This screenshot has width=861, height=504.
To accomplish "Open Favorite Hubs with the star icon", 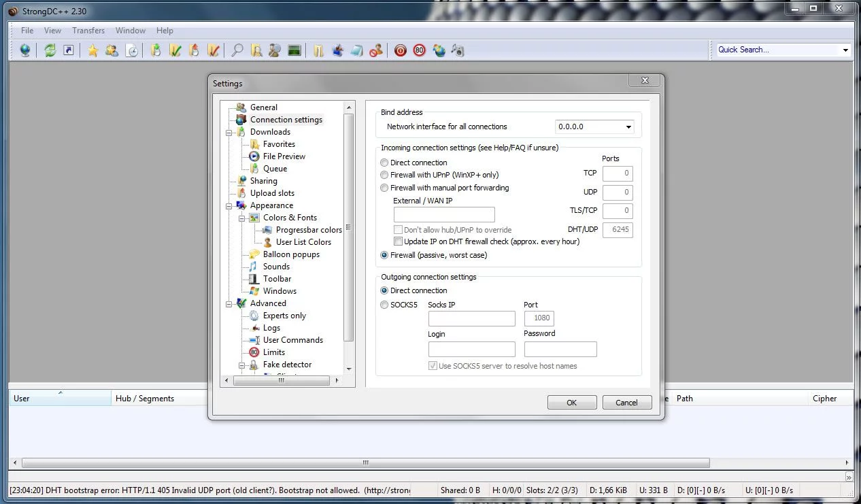I will point(93,50).
